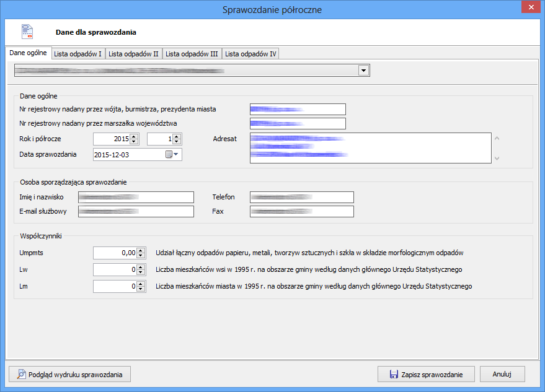Switch to Lista odpadów I tab
This screenshot has height=392, width=545.
pyautogui.click(x=78, y=54)
